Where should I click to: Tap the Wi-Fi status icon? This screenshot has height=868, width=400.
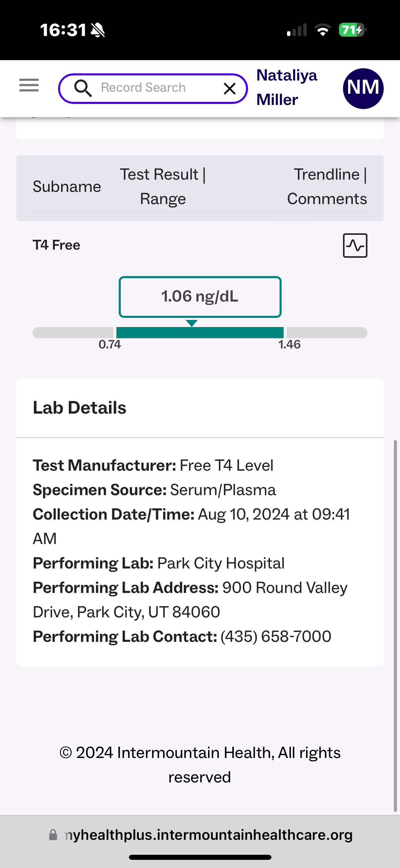coord(323,30)
